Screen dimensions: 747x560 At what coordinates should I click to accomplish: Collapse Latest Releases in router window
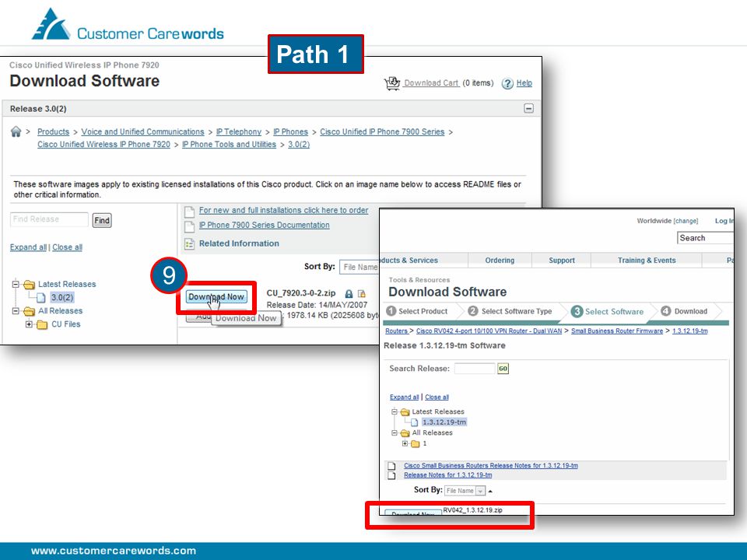coord(395,412)
